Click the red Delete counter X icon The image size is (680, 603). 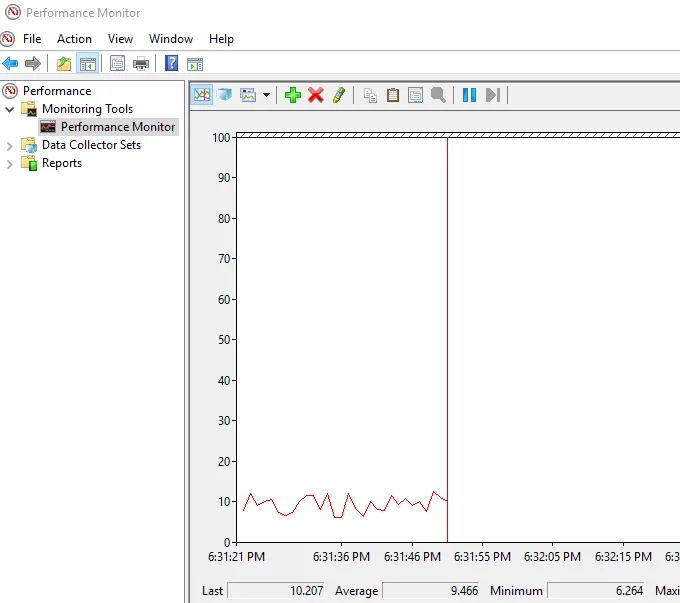[316, 95]
